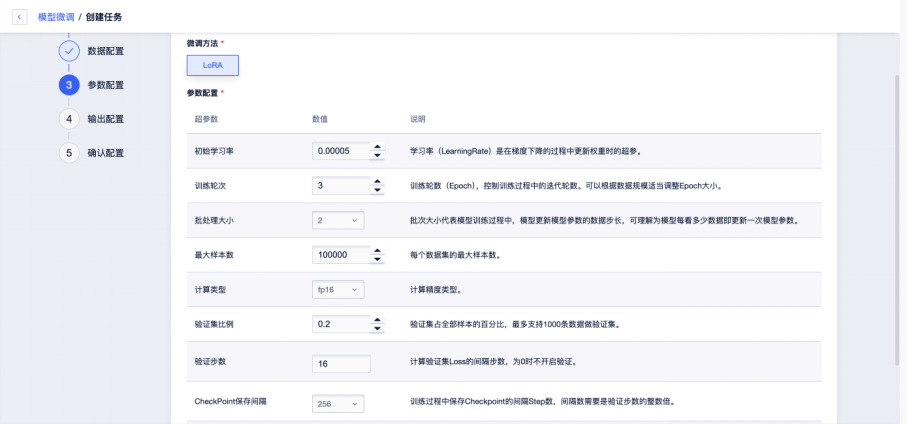Screen dimensions: 908x424
Task: Click the completed step checkmark for 数据配置
Action: point(68,51)
